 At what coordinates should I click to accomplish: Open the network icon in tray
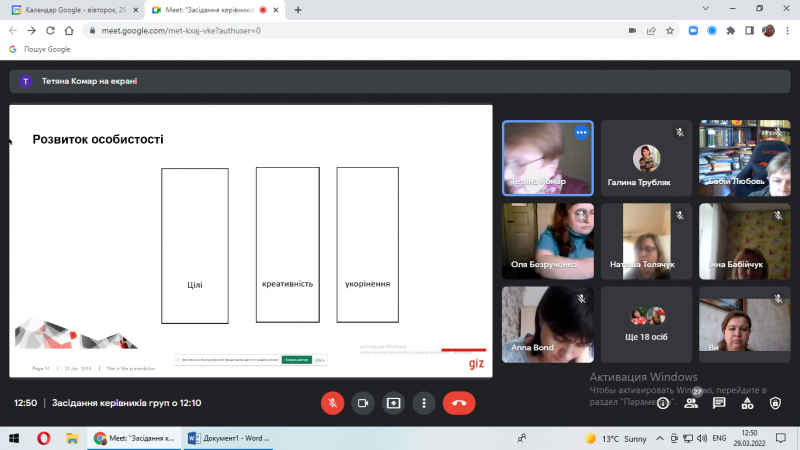coord(688,438)
